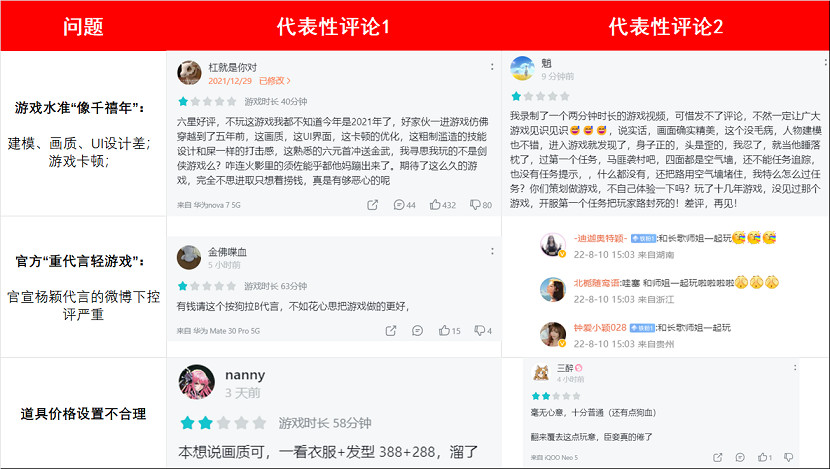This screenshot has width=830, height=469.
Task: Click the star rating on nanny's review
Action: coord(223,422)
